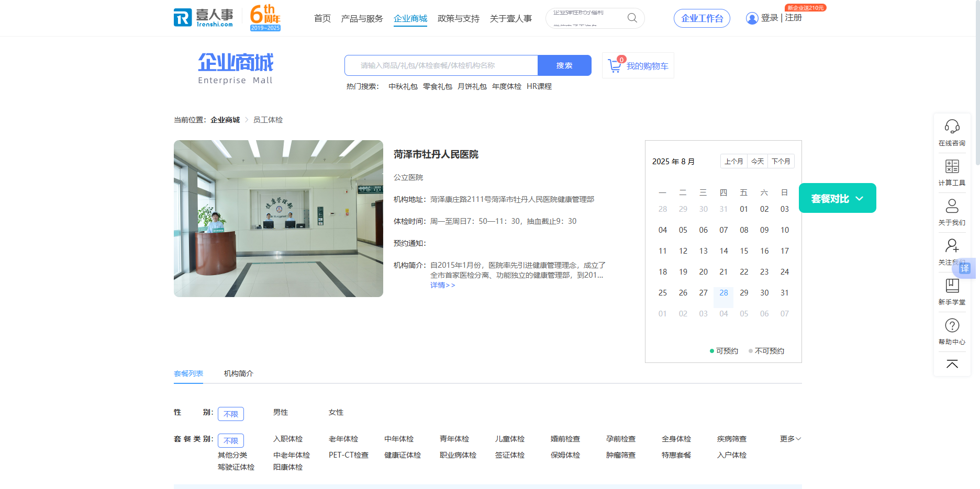Open 帮助中心 question mark icon

pos(952,325)
